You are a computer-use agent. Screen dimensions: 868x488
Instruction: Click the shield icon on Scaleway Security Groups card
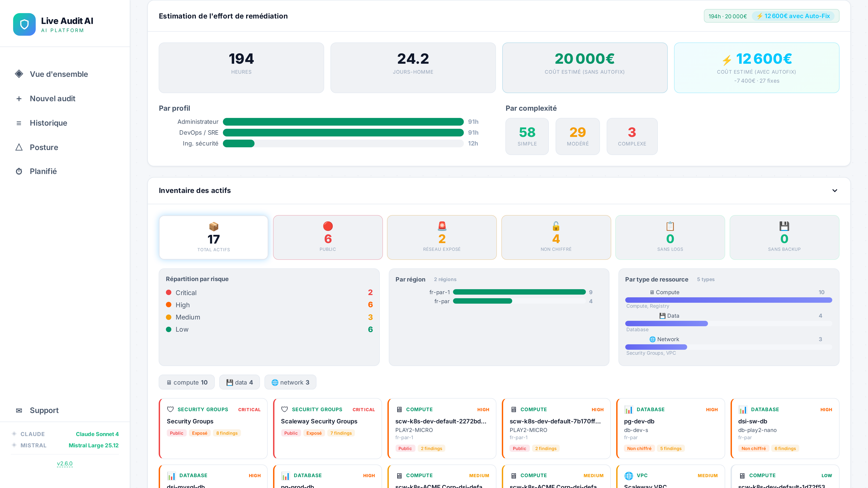[x=284, y=409]
